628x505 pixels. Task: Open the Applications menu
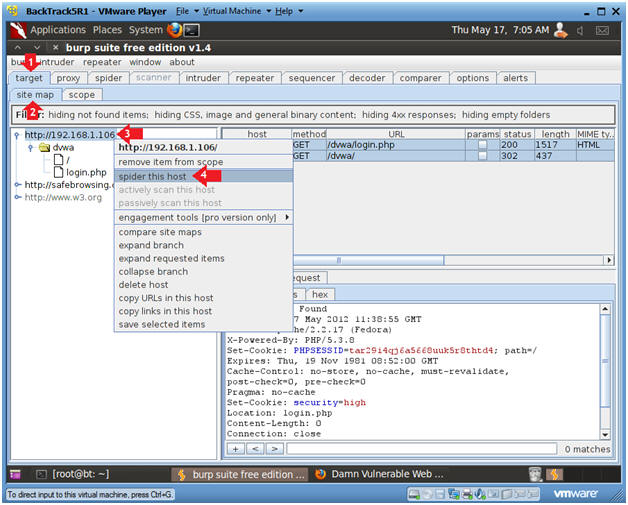tap(58, 30)
